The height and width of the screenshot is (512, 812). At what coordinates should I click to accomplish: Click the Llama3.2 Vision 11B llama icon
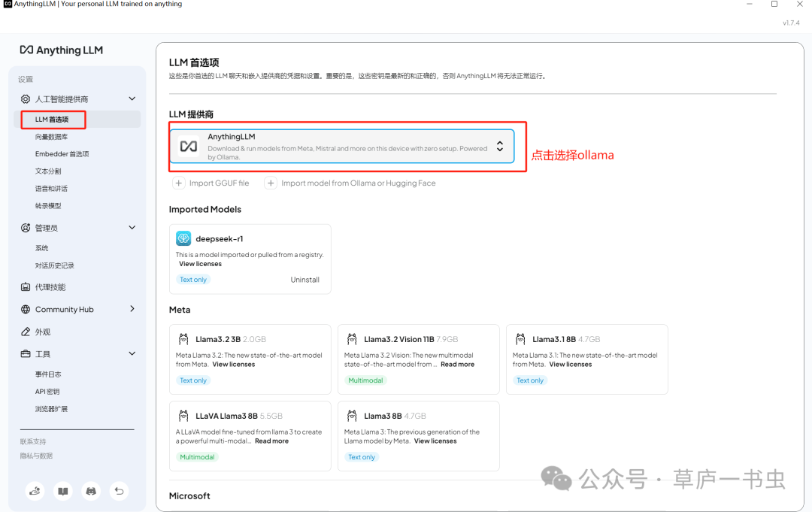(352, 339)
